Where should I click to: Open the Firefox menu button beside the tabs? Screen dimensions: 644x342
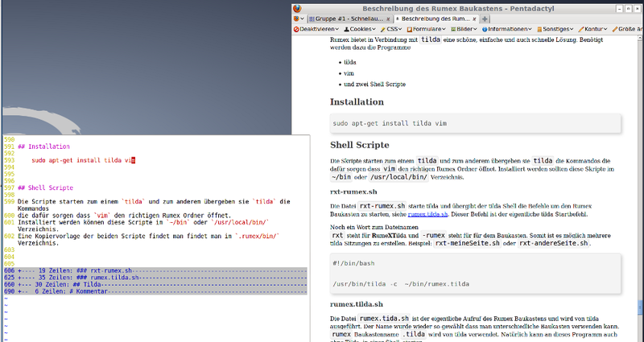pyautogui.click(x=299, y=19)
